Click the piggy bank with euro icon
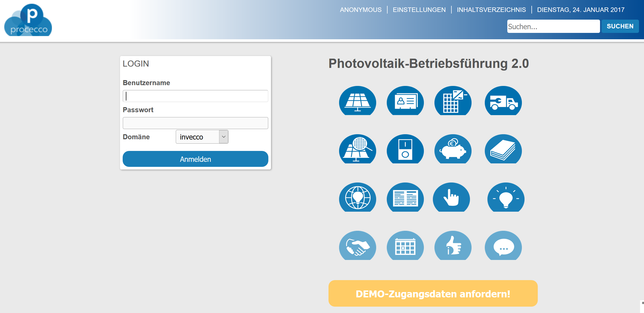Screen dimensions: 644x313 tap(453, 149)
